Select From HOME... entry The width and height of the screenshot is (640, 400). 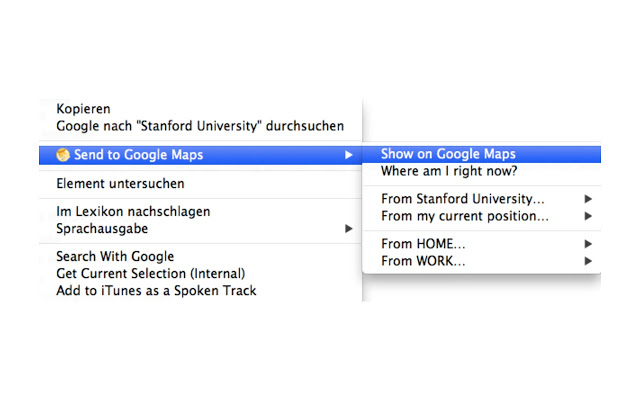click(481, 244)
